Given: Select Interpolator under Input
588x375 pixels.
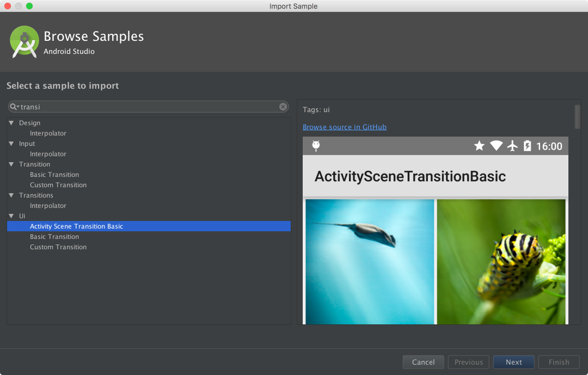Looking at the screenshot, I should pos(48,153).
